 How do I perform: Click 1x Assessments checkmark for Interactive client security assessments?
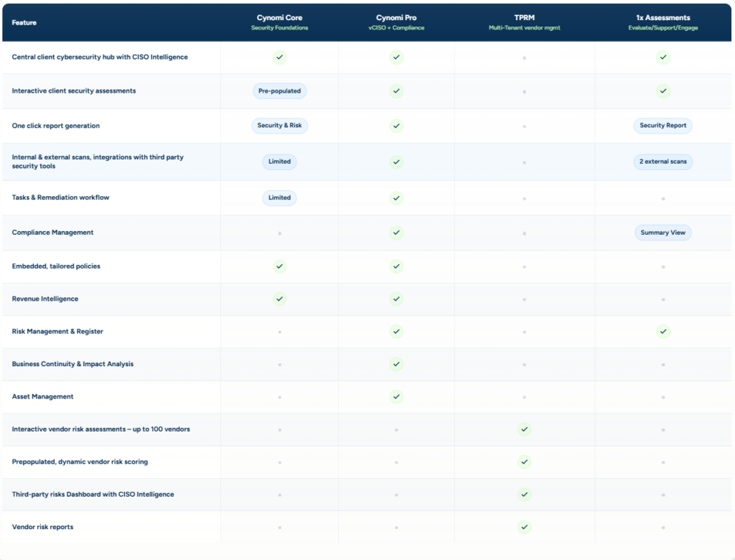tap(663, 91)
